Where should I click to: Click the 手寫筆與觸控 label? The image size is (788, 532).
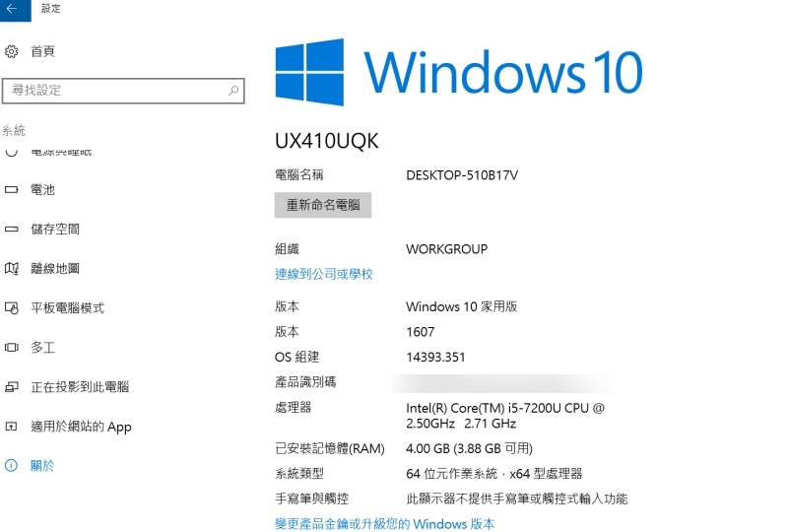tap(311, 499)
